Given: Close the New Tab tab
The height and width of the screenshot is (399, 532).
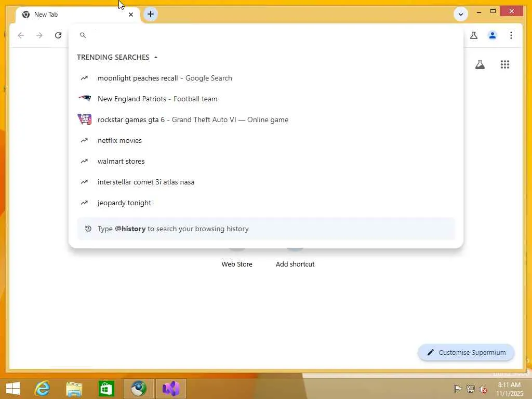Looking at the screenshot, I should tap(131, 15).
